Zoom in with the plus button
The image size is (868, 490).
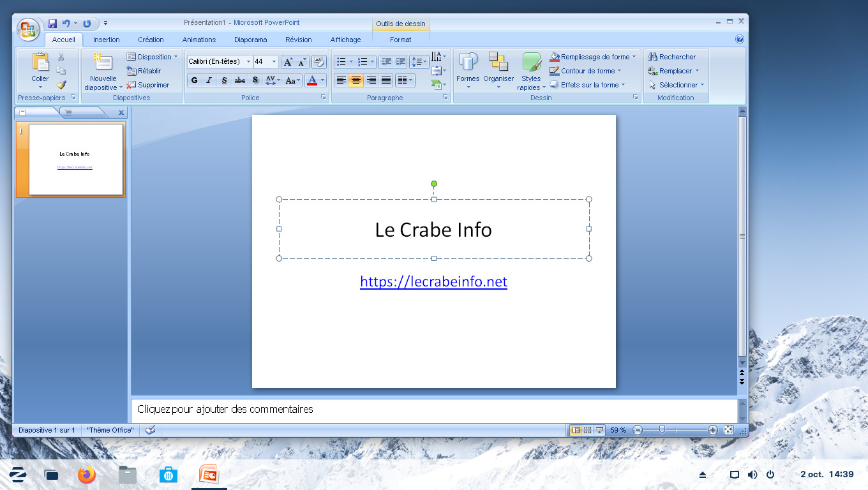tap(713, 430)
